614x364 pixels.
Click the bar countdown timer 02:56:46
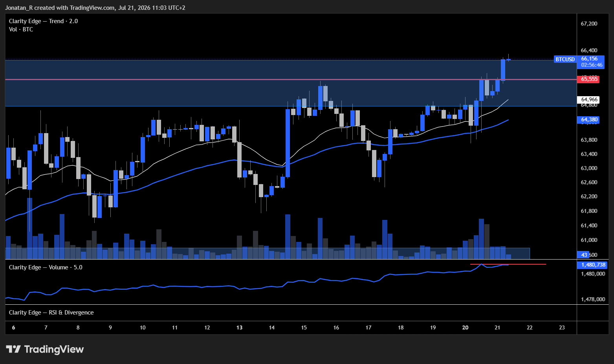point(592,65)
